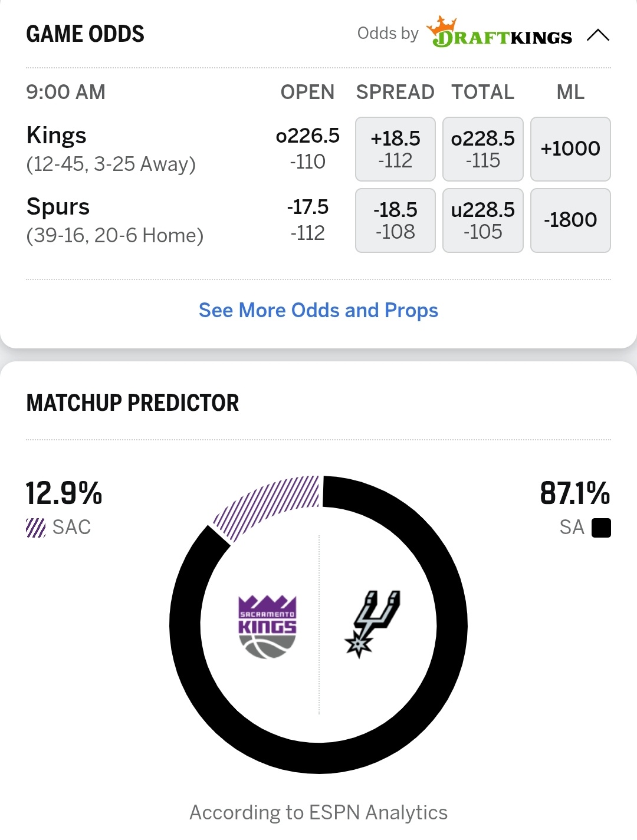
Task: Pick Spurs moneyline -1800
Action: [x=570, y=220]
